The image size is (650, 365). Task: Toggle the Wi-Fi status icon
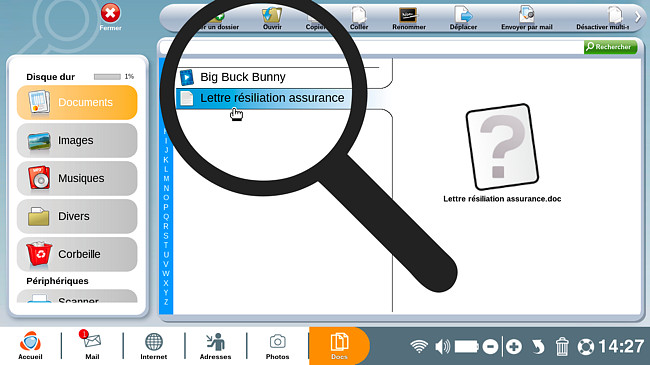point(419,346)
